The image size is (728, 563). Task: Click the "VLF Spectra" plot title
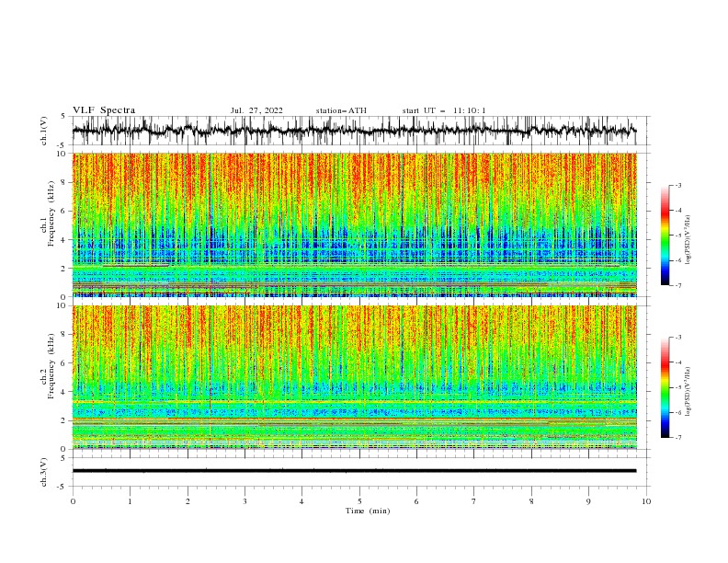point(104,110)
